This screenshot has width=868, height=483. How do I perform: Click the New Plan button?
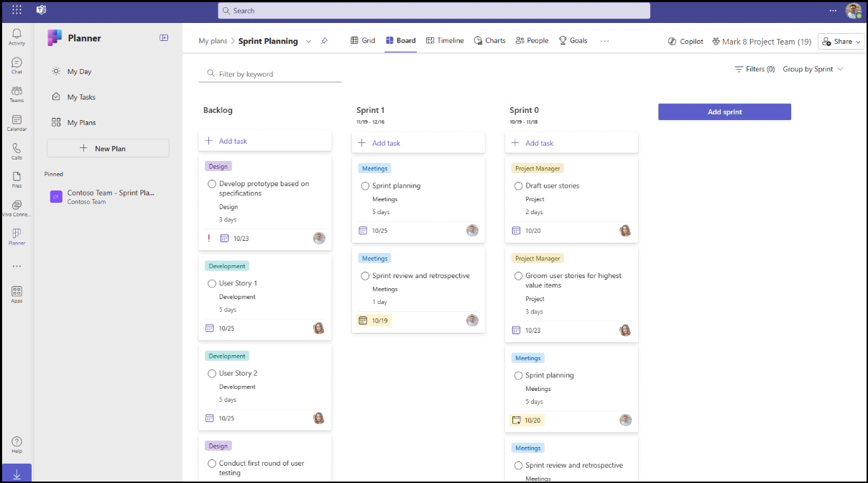click(108, 148)
